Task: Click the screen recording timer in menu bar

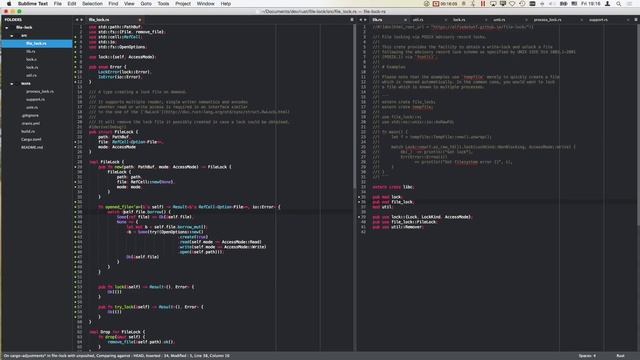Action: click(445, 4)
